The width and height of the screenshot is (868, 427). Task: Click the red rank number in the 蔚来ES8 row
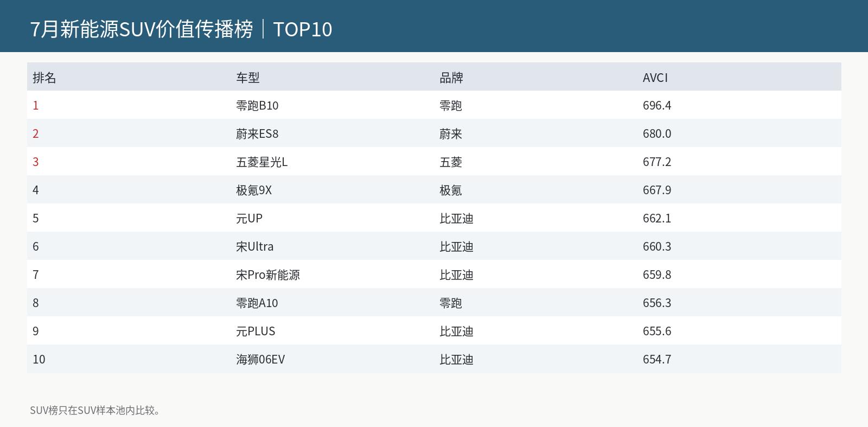click(36, 133)
